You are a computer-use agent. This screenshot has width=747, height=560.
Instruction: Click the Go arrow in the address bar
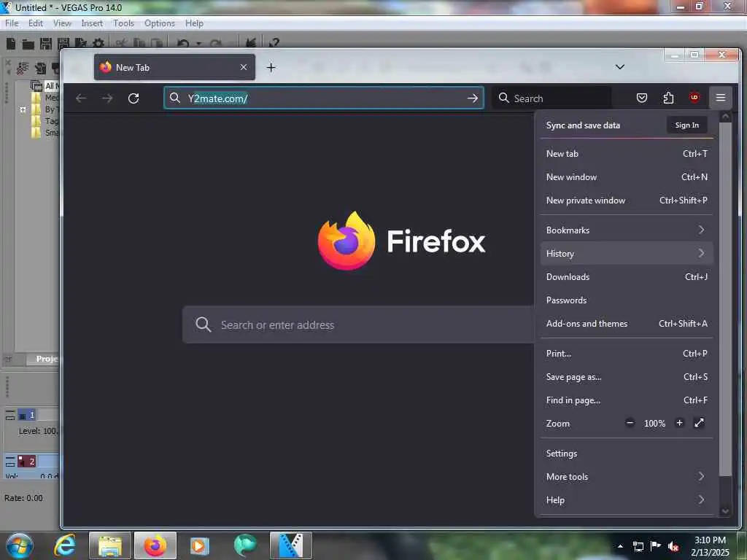coord(472,98)
